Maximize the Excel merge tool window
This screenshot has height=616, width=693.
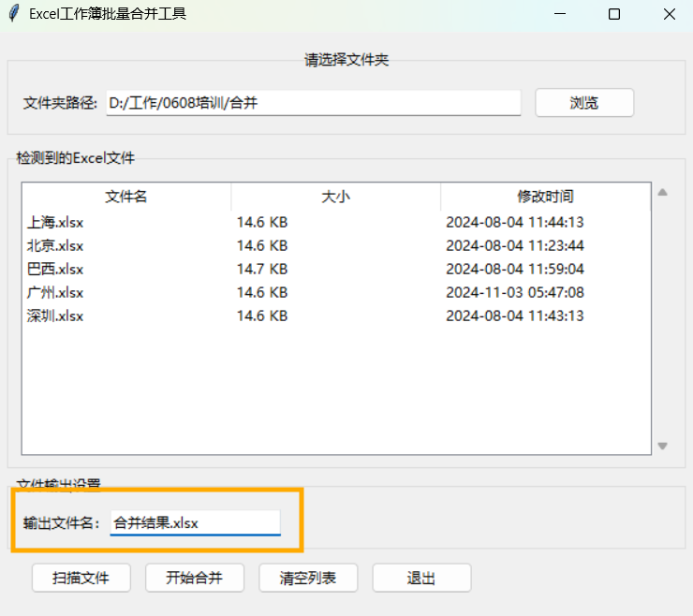614,14
